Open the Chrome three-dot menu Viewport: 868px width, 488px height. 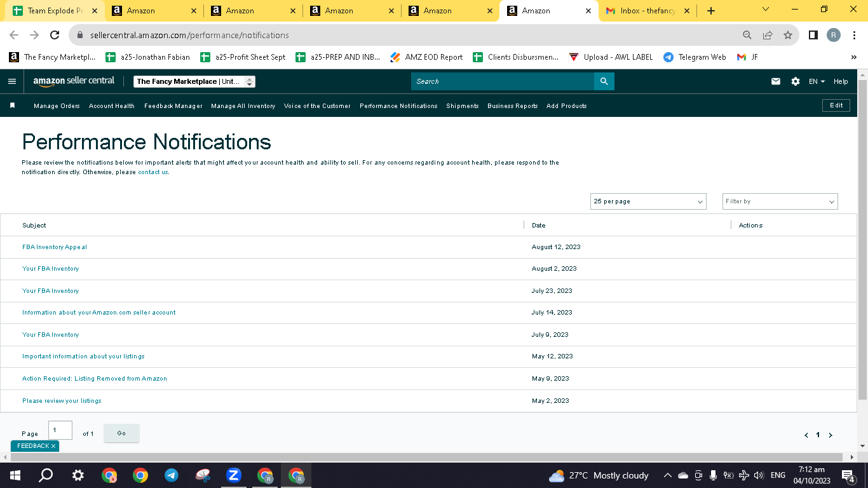pos(855,36)
